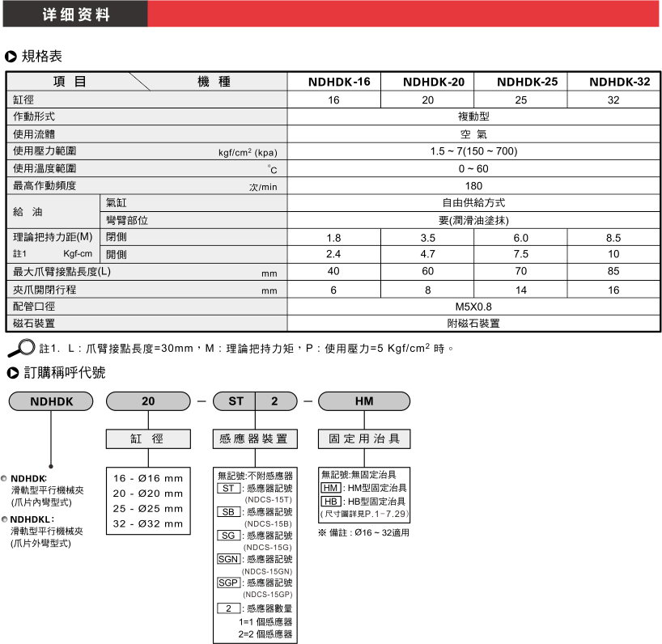Click the boxed ST sensor code
The image size is (662, 644).
click(x=228, y=489)
